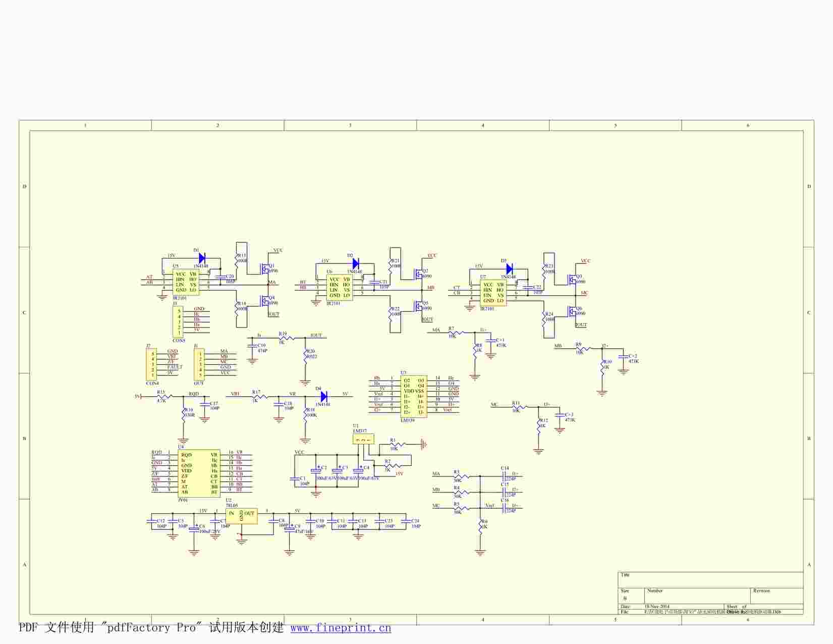This screenshot has width=833, height=644.
Task: Click the U5 IR2101 chip block
Action: [x=186, y=282]
